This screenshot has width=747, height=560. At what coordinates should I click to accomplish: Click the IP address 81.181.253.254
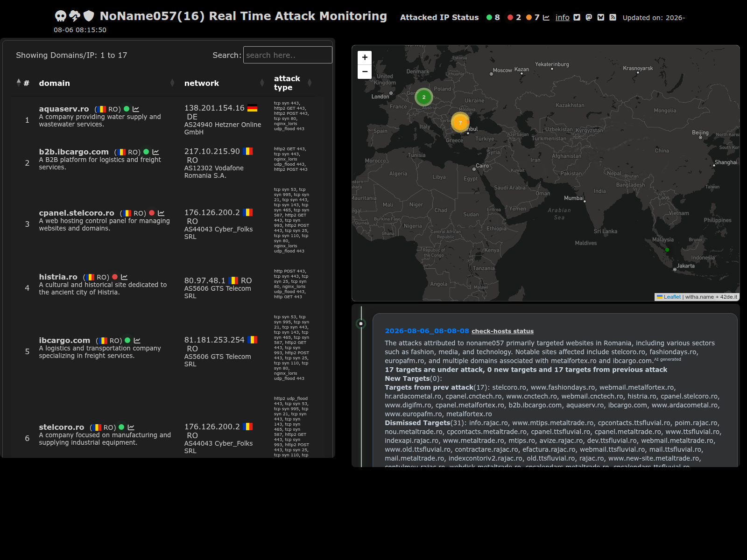click(214, 340)
